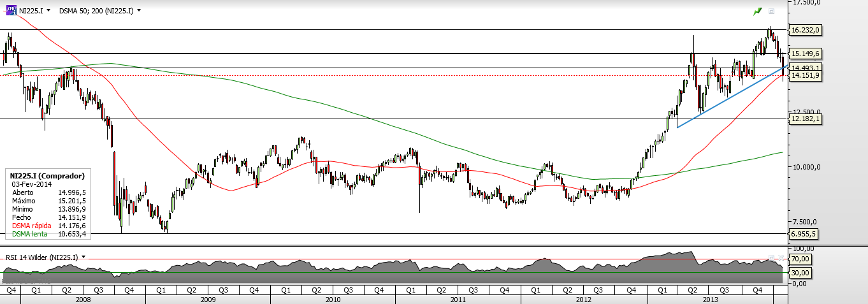Image resolution: width=868 pixels, height=304 pixels.
Task: Maximize the price chart panel
Action: 771,11
